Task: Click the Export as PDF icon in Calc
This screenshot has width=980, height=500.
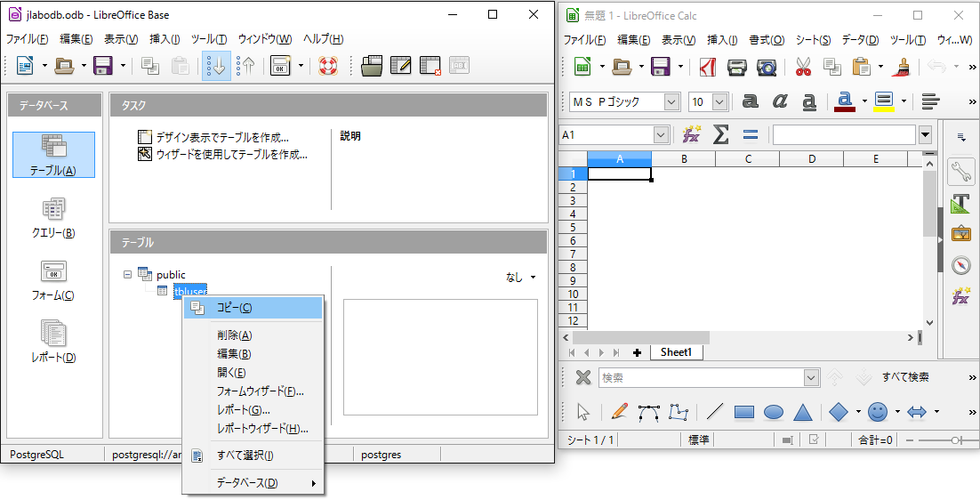Action: click(708, 67)
